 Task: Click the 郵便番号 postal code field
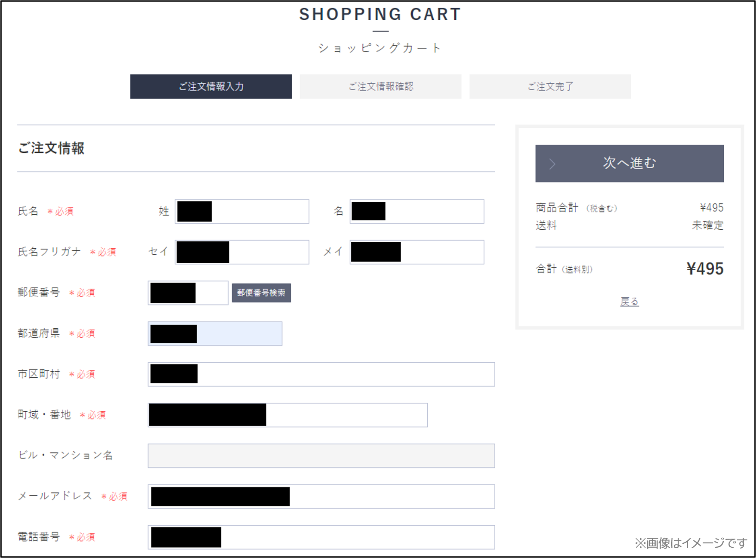click(x=188, y=293)
